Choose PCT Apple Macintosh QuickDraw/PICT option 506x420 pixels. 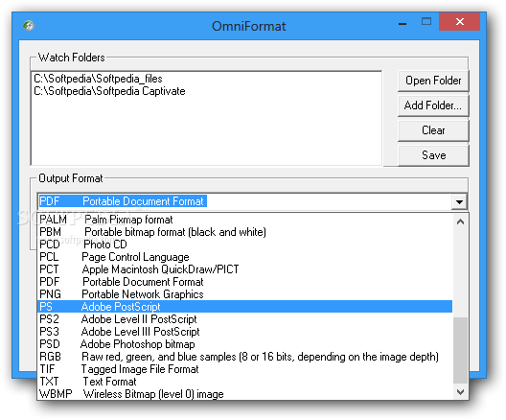pyautogui.click(x=244, y=269)
